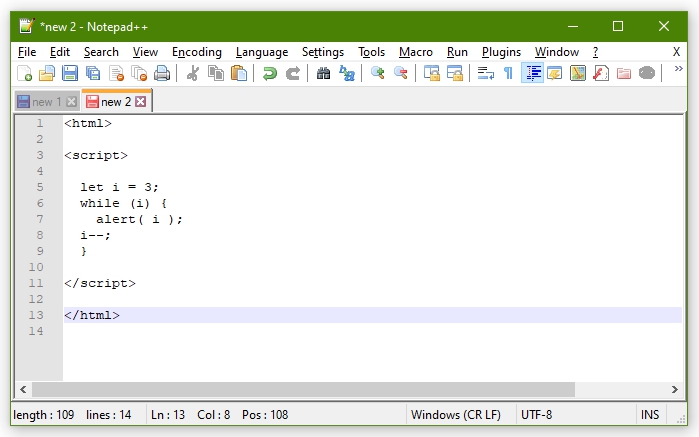
Task: Toggle Word wrap toolbar icon
Action: [485, 73]
